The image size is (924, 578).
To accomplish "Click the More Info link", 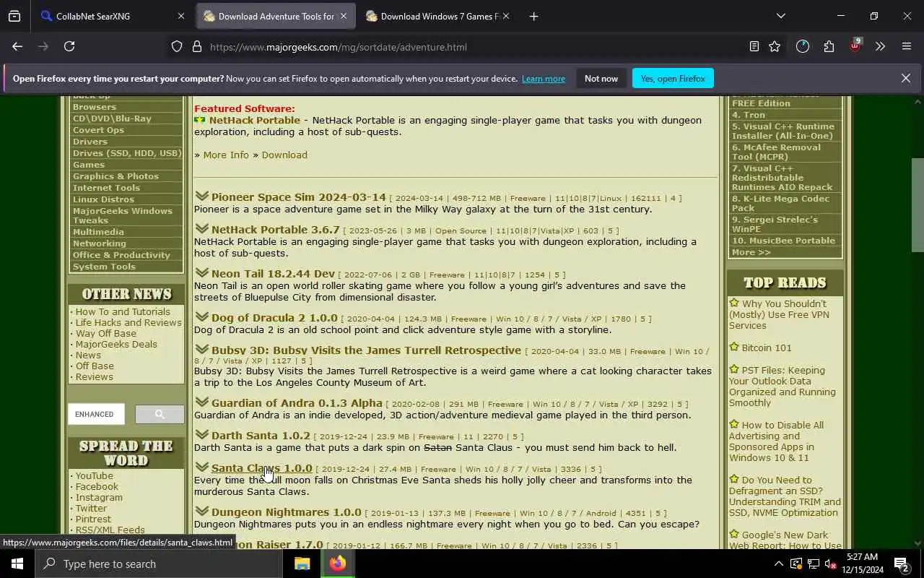I will 226,155.
